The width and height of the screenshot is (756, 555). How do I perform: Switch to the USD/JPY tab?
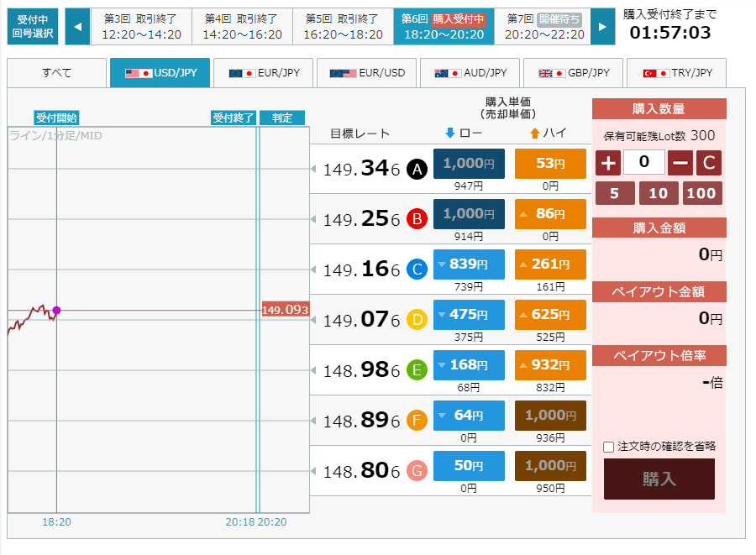tap(160, 73)
